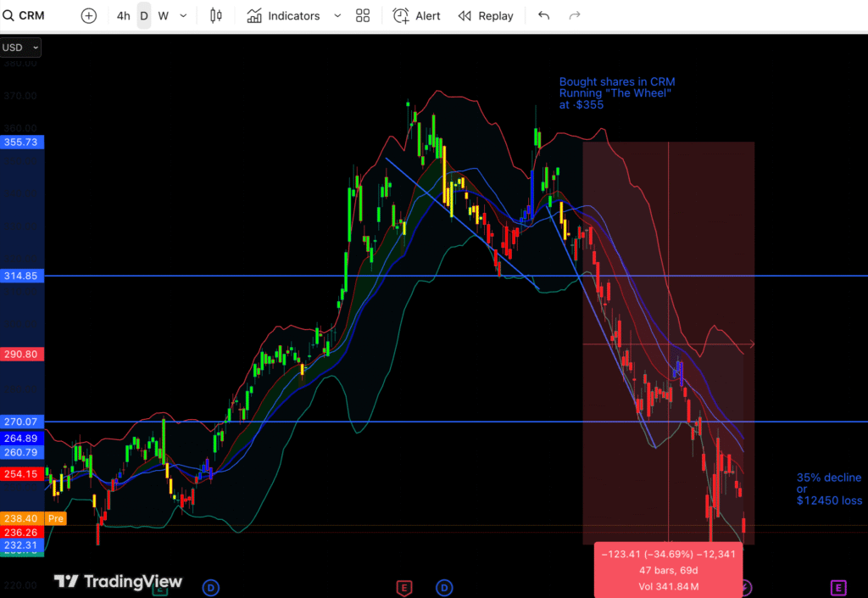Undo the last chart action
868x598 pixels.
(543, 15)
